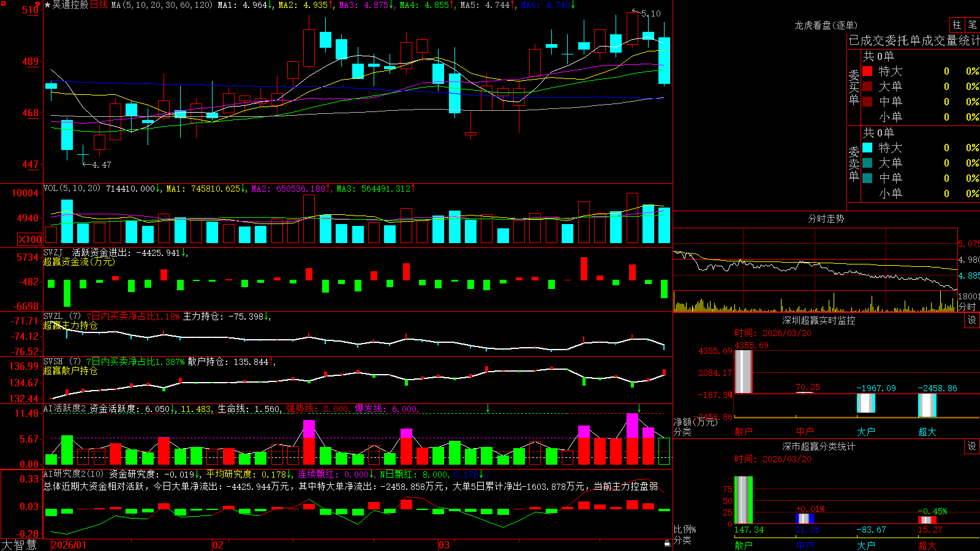The width and height of the screenshot is (980, 551).
Task: Click the lock icon at chart bottom-right
Action: click(668, 543)
